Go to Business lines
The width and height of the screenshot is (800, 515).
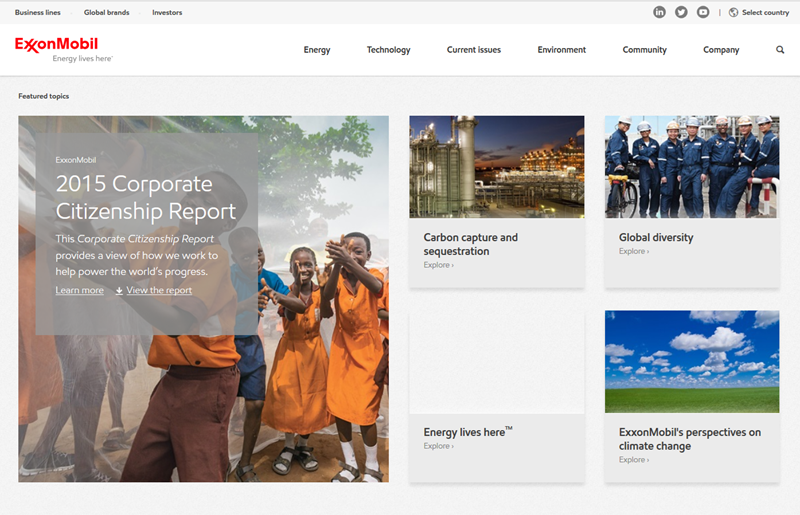(38, 12)
